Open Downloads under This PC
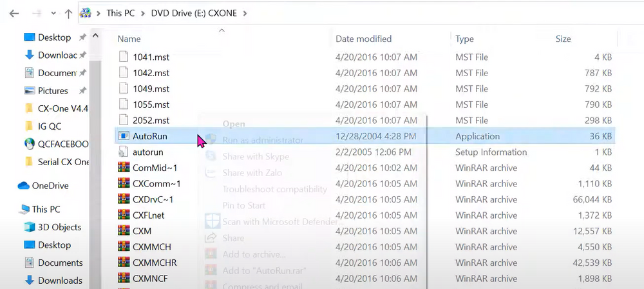The height and width of the screenshot is (289, 644). click(x=53, y=281)
